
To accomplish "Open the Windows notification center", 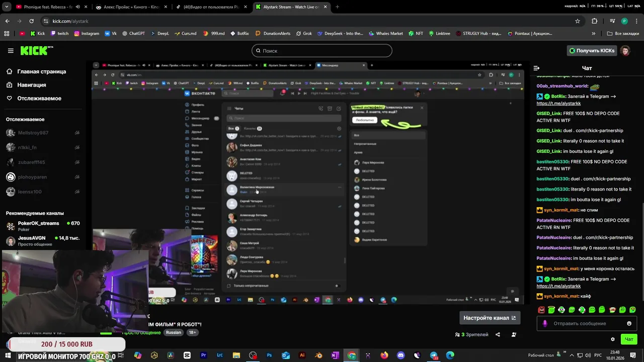I will pyautogui.click(x=633, y=355).
